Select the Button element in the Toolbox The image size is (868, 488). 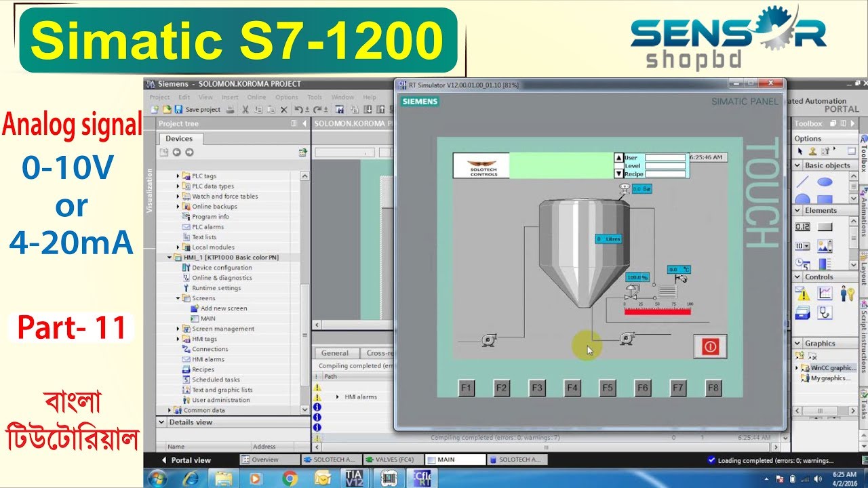click(x=825, y=227)
